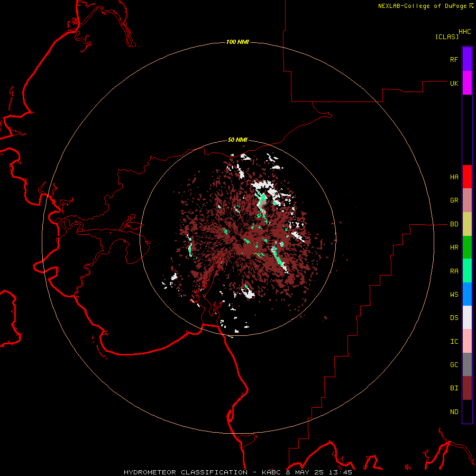Click 'HYDROMETEOR CLASSIFICATION' in the bottom title
476x476 pixels.
click(x=186, y=472)
